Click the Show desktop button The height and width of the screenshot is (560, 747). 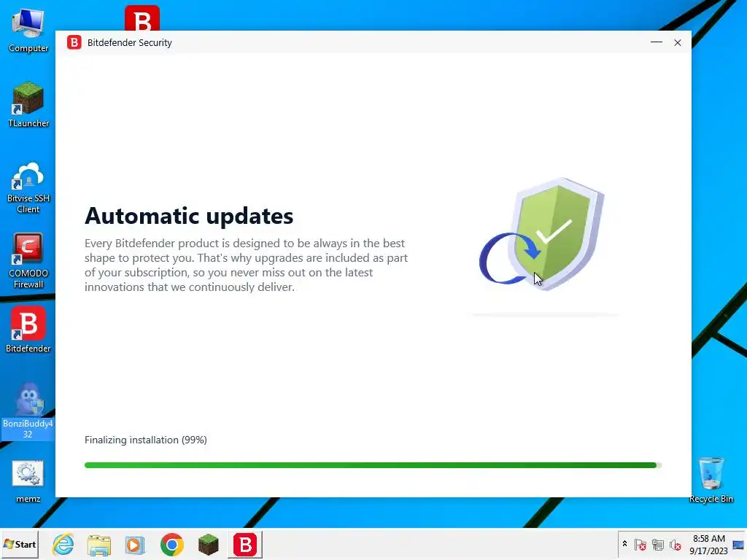click(x=739, y=544)
